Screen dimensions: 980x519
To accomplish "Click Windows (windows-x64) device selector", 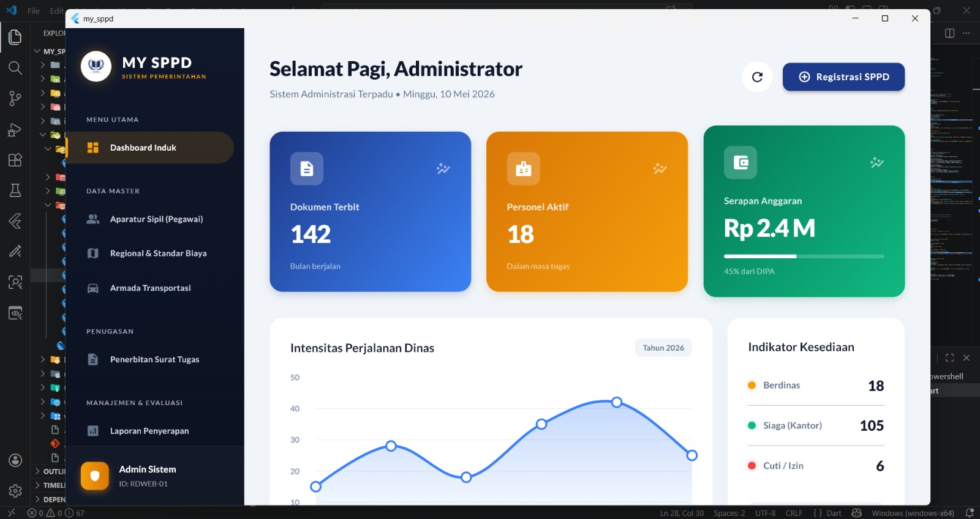I will (x=913, y=513).
